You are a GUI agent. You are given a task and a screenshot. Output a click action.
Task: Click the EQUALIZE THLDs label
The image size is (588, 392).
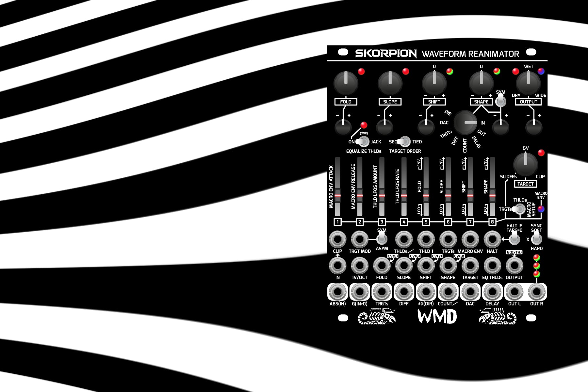click(x=364, y=151)
